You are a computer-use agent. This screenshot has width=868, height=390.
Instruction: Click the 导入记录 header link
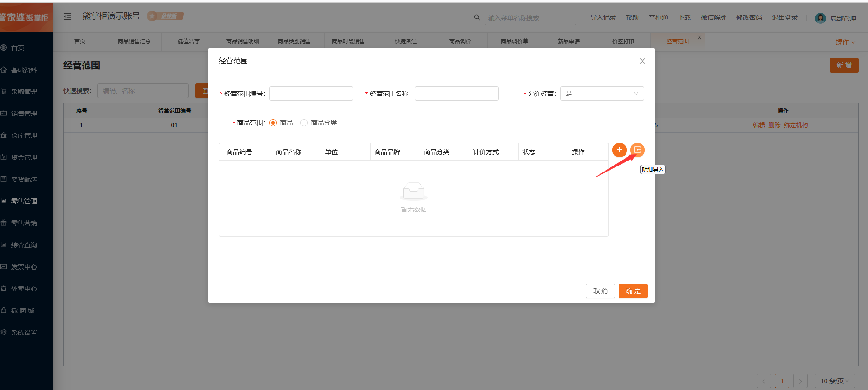pyautogui.click(x=603, y=17)
